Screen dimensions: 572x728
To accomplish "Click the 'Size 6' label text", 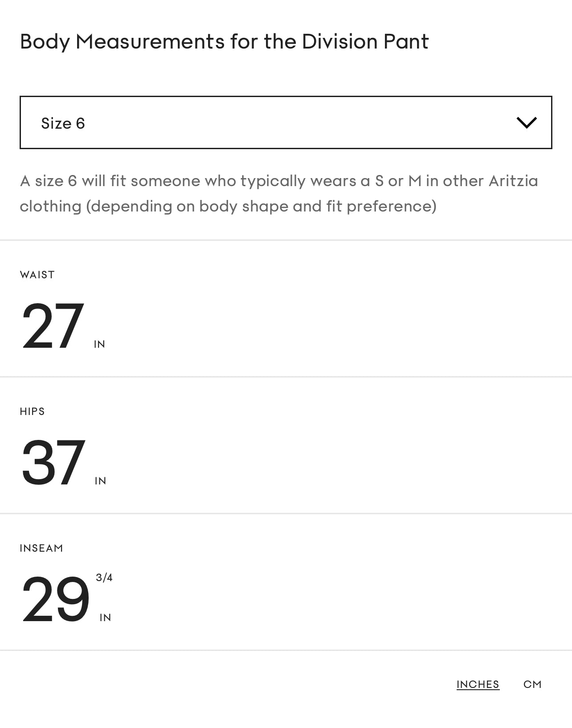I will point(63,123).
